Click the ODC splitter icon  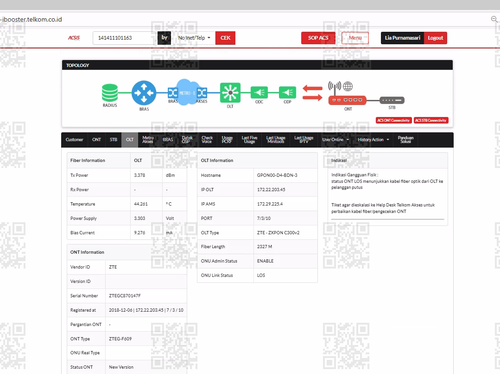[259, 92]
